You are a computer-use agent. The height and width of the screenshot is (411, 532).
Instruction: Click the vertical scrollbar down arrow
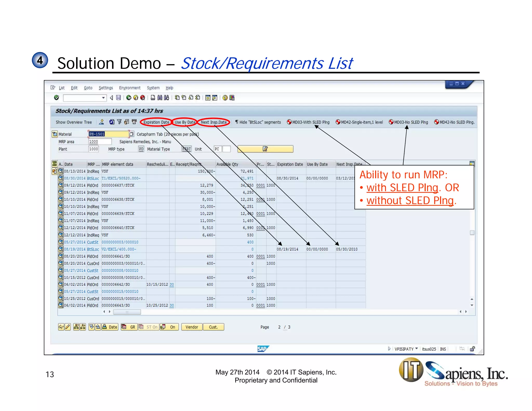point(472,305)
